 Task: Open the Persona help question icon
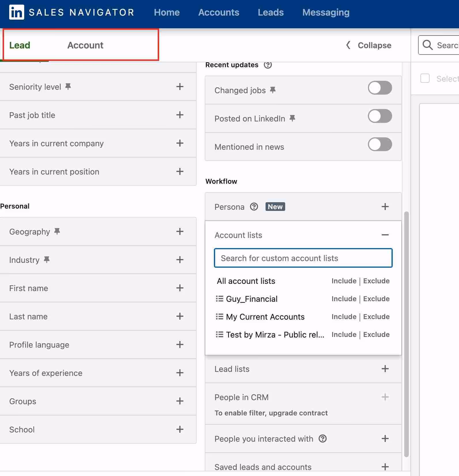(254, 207)
